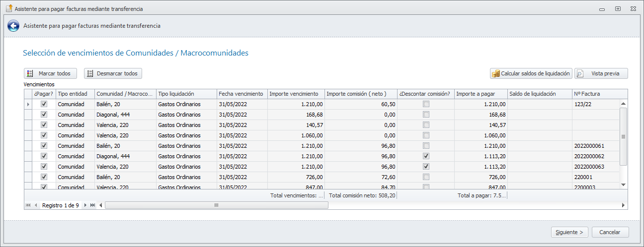Jump to the last record in navigator
Screen dimensions: 644x247
point(93,205)
